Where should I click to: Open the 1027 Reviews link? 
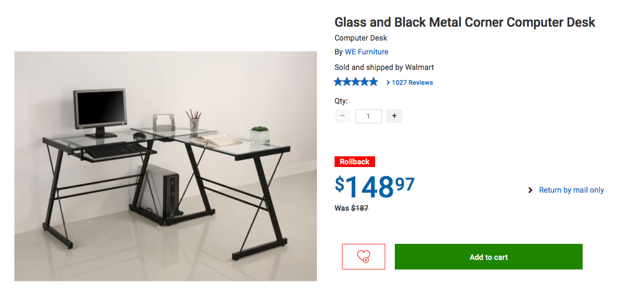click(x=412, y=83)
